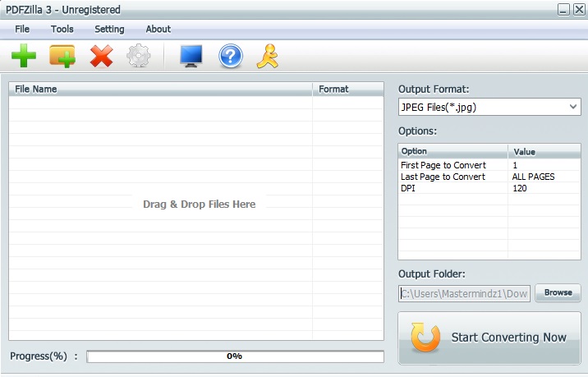Image resolution: width=588 pixels, height=377 pixels.
Task: Click the conversion progress bar
Action: point(235,356)
